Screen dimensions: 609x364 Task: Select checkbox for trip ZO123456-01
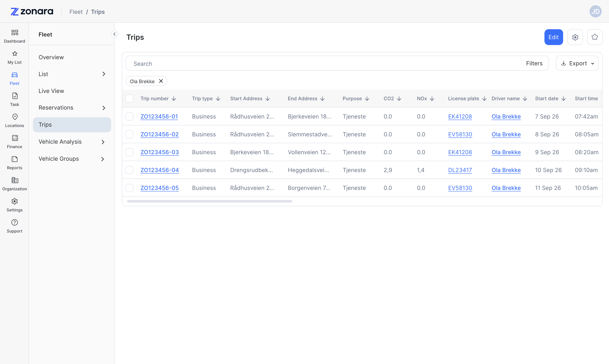coord(129,116)
